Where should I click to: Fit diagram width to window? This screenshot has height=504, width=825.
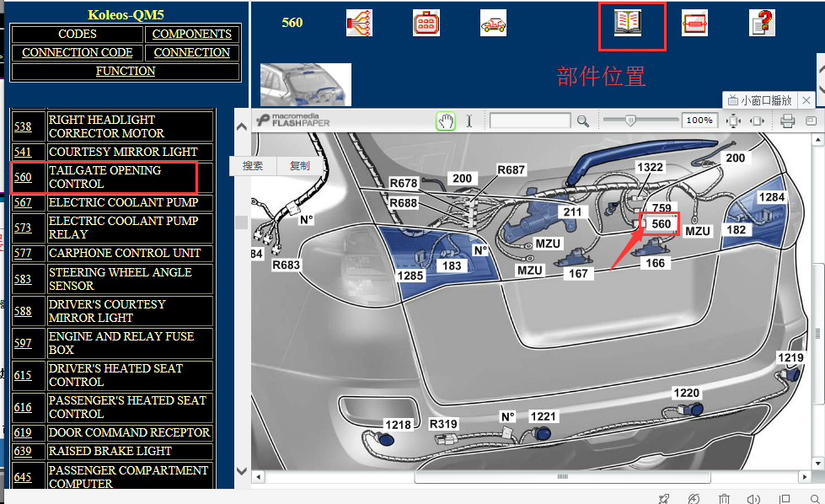click(757, 121)
